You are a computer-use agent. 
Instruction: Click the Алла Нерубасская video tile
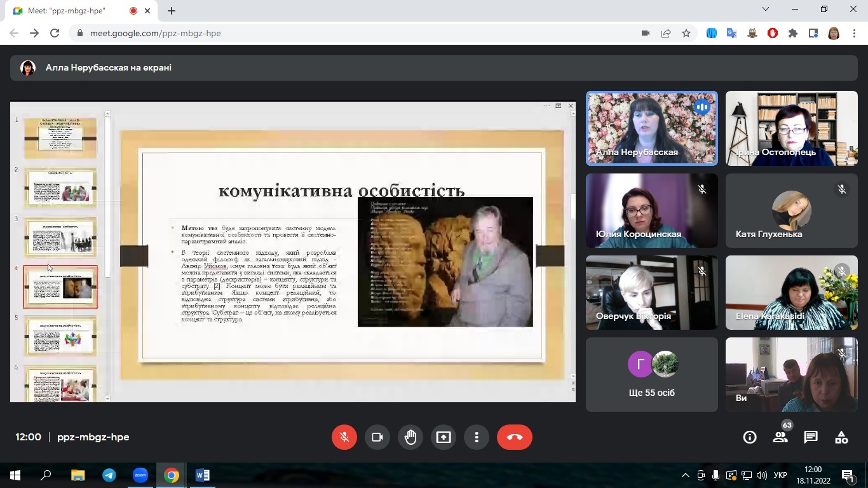651,128
